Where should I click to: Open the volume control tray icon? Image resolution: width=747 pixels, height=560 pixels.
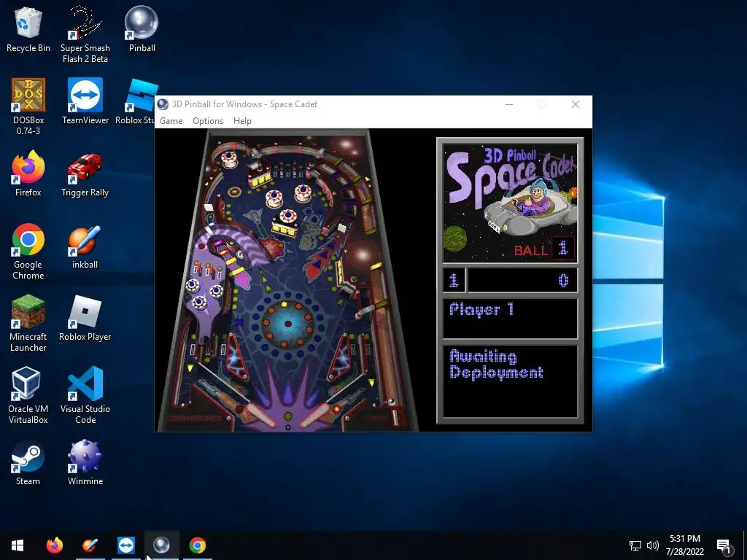coord(653,545)
